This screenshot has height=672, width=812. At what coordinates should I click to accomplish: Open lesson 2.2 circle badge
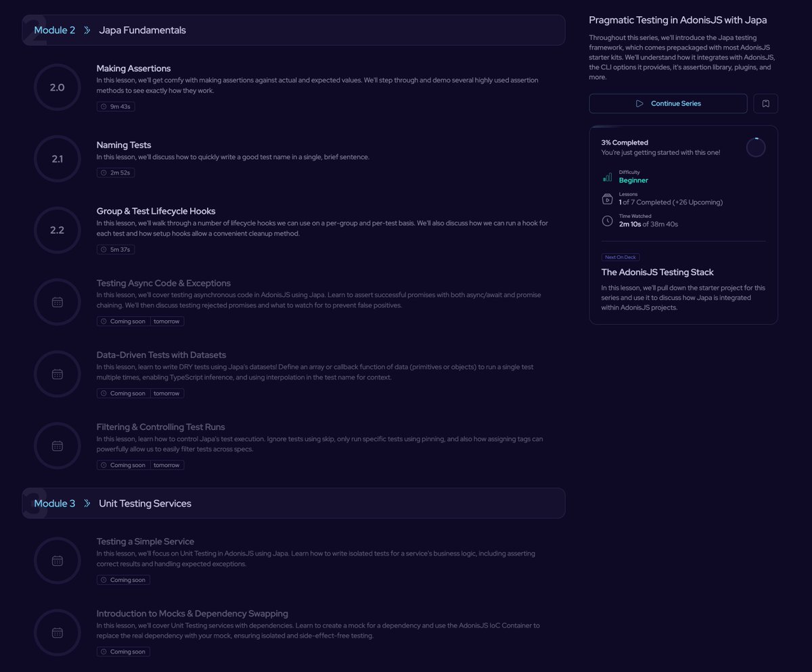[x=58, y=230]
